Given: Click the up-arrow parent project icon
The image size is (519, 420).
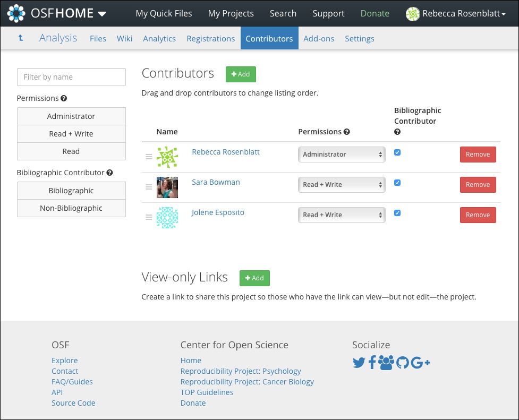Looking at the screenshot, I should coord(21,38).
